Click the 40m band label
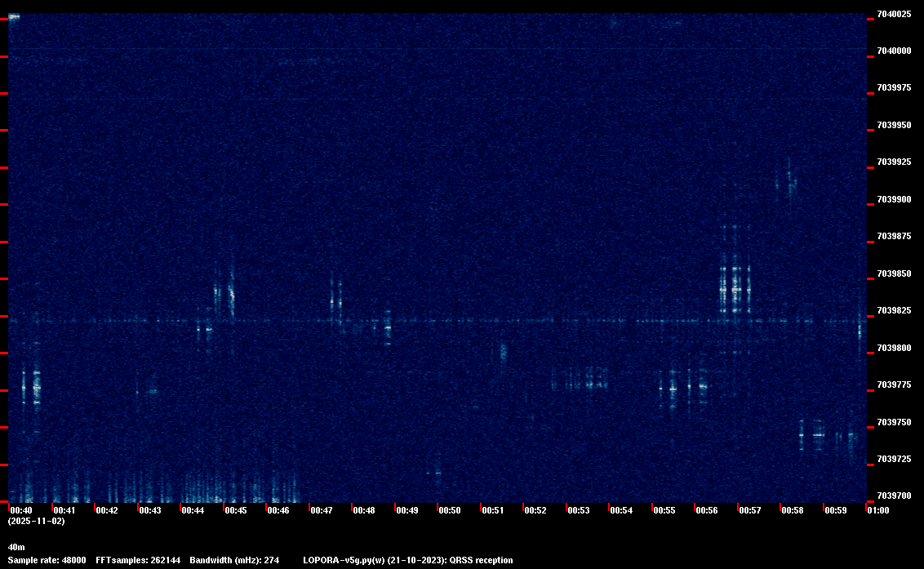 16,547
